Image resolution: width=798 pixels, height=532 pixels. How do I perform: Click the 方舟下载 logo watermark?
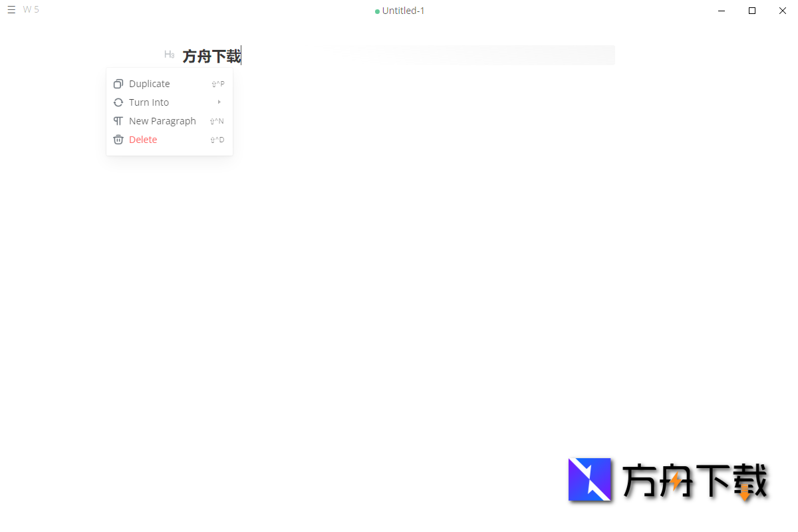[668, 479]
